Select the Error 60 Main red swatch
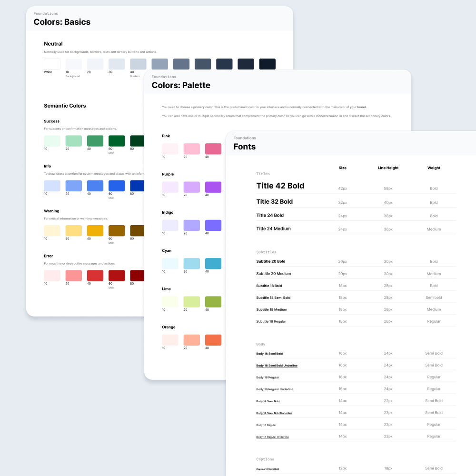The width and height of the screenshot is (476, 476). 117,276
